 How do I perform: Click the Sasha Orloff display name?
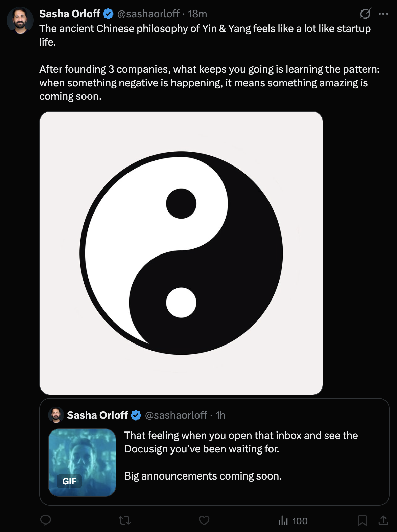[x=70, y=14]
